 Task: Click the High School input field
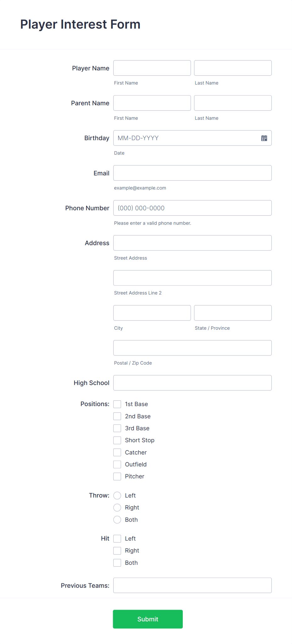(192, 383)
